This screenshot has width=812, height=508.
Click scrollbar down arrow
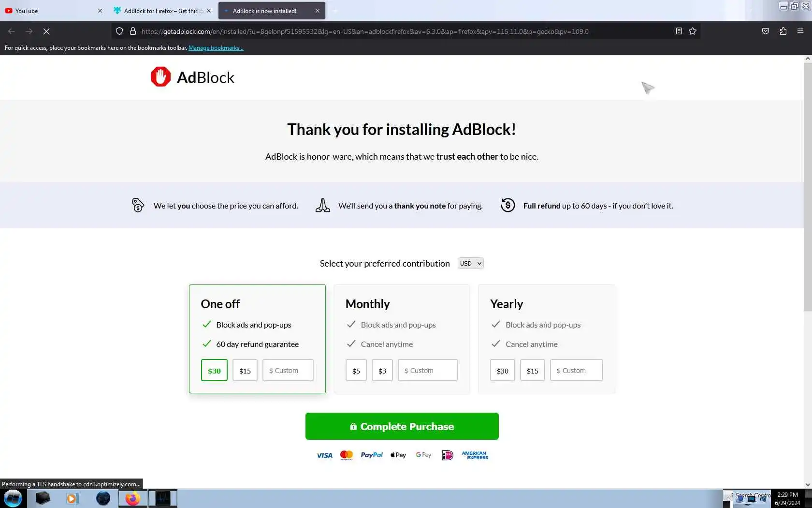[808, 485]
